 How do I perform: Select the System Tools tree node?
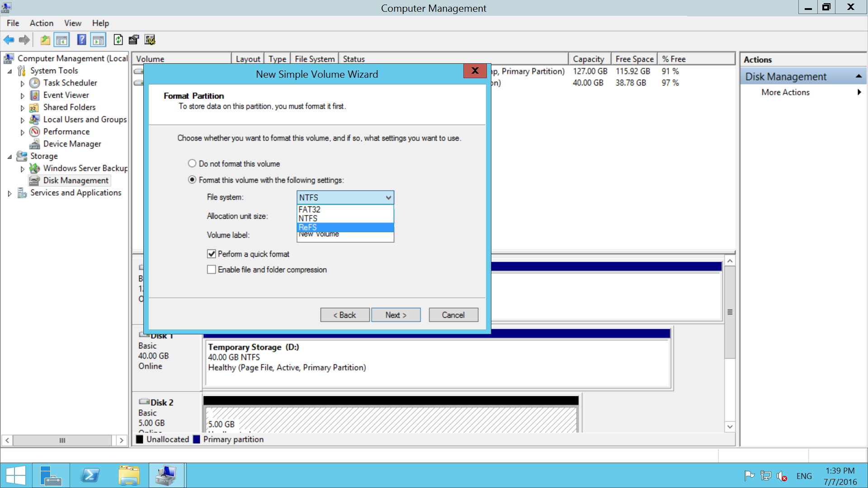tap(54, 70)
